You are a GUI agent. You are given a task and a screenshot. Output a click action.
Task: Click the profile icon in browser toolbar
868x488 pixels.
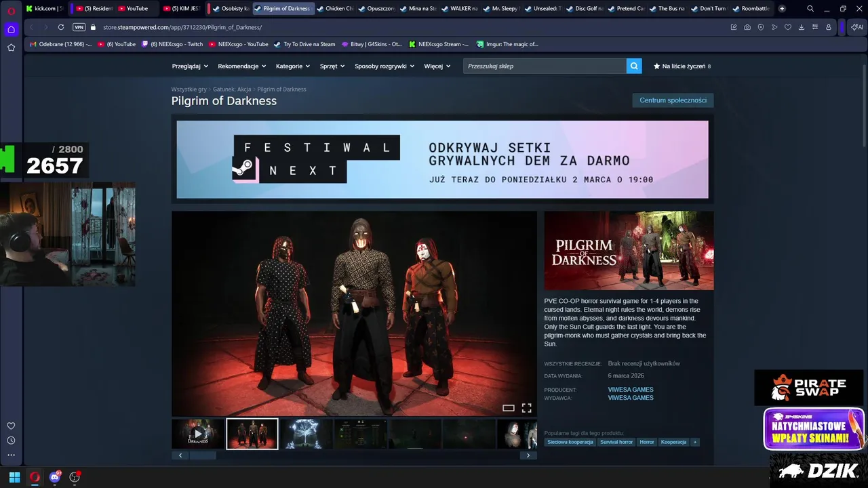coord(829,27)
